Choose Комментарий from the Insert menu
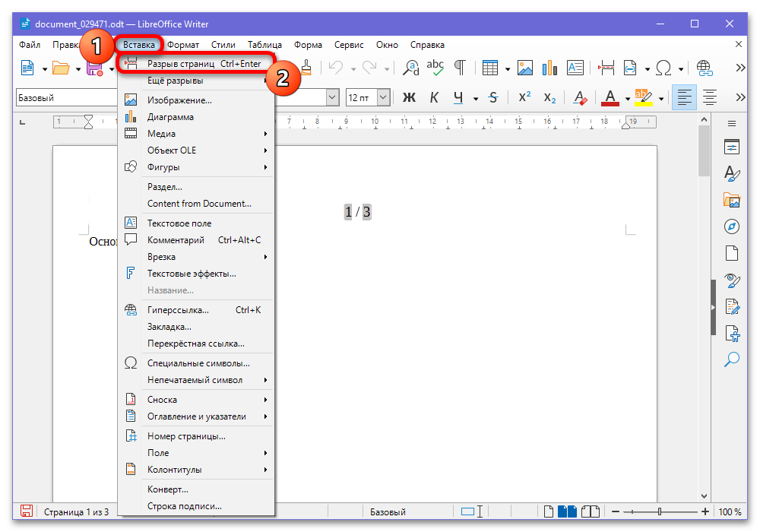The height and width of the screenshot is (532, 760). pyautogui.click(x=196, y=240)
